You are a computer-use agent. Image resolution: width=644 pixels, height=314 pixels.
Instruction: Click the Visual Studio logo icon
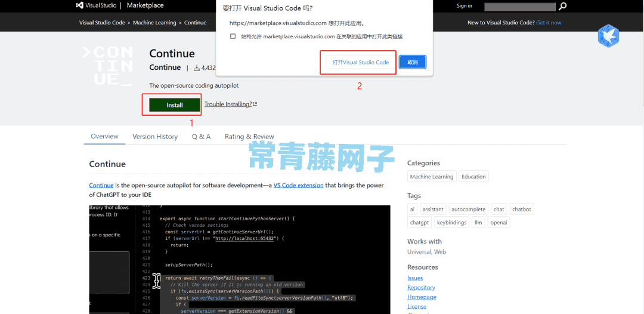[x=80, y=6]
